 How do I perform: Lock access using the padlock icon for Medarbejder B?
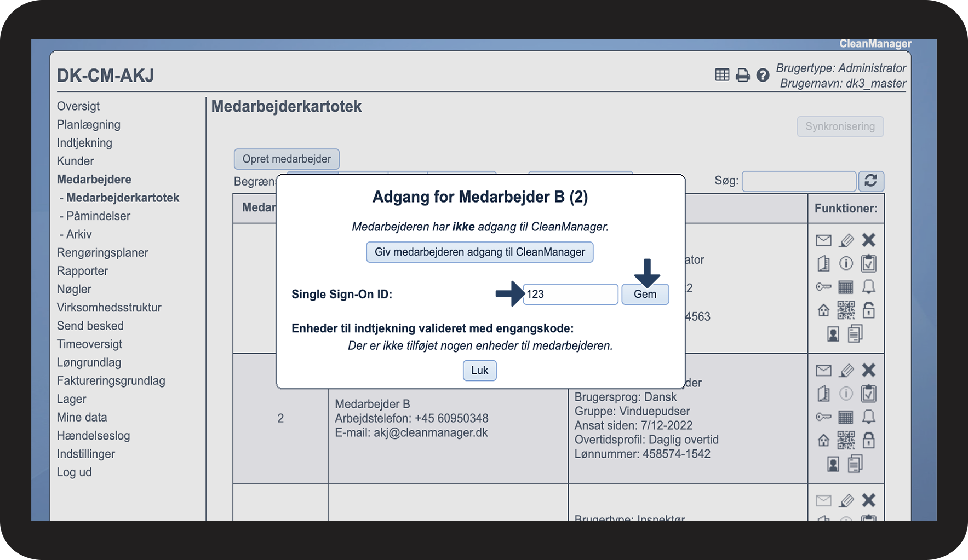(x=869, y=440)
